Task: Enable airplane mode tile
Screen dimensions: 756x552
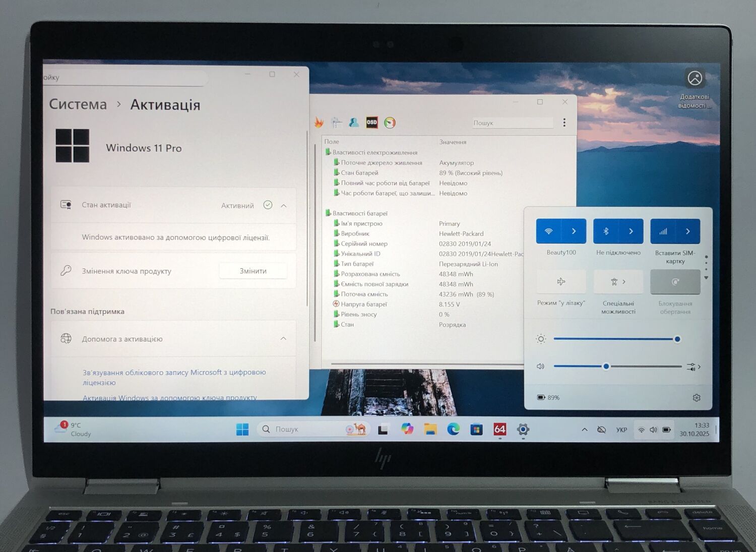Action: click(x=561, y=282)
